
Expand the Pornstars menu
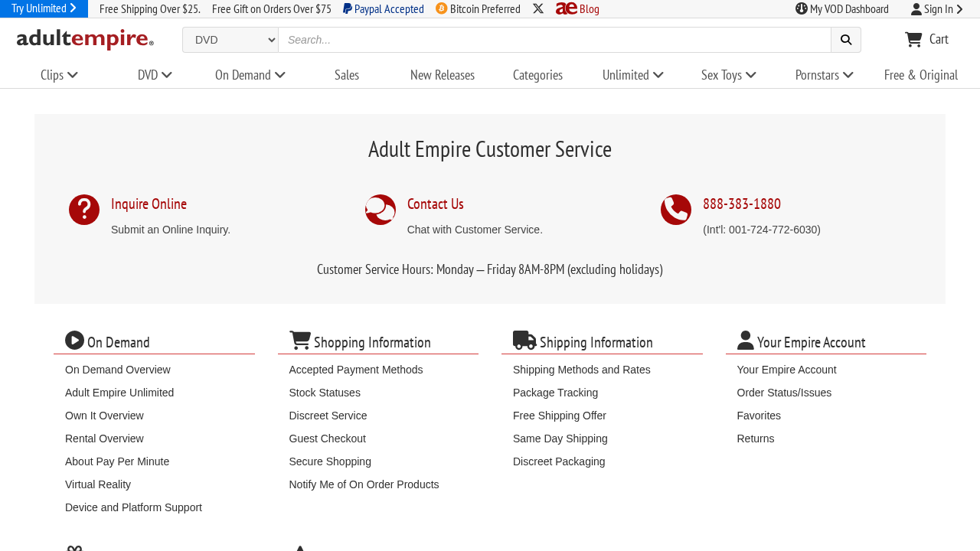[x=825, y=75]
